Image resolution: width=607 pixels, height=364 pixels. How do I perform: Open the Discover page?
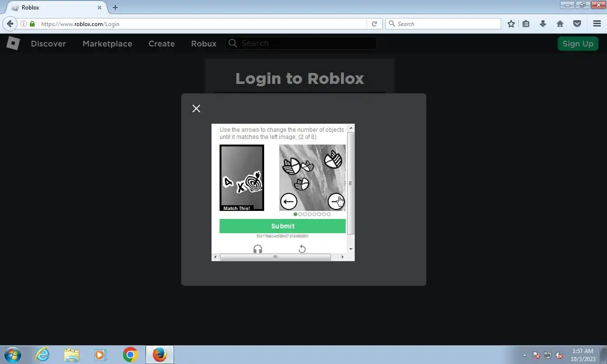click(48, 44)
